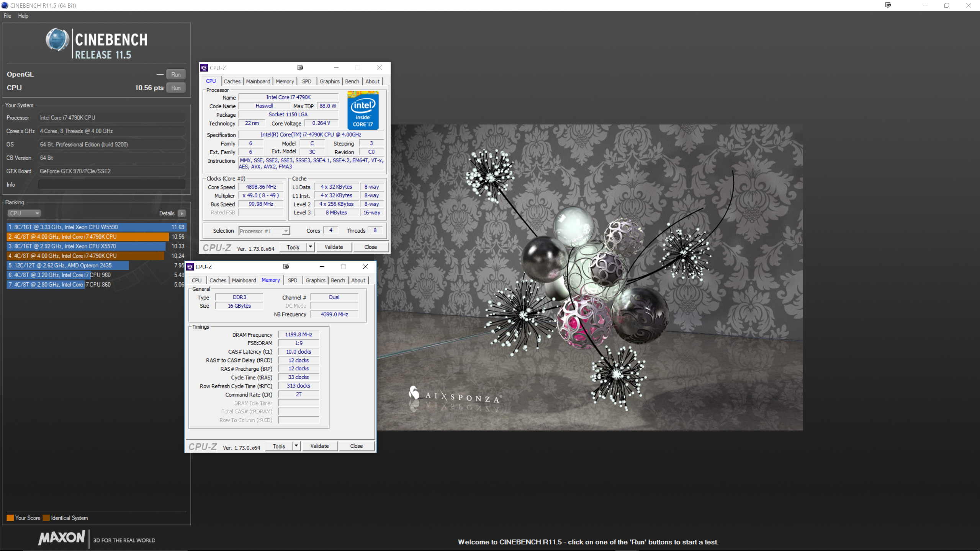This screenshot has height=551, width=980.
Task: Open the File menu in Cinebench
Action: pyautogui.click(x=7, y=16)
